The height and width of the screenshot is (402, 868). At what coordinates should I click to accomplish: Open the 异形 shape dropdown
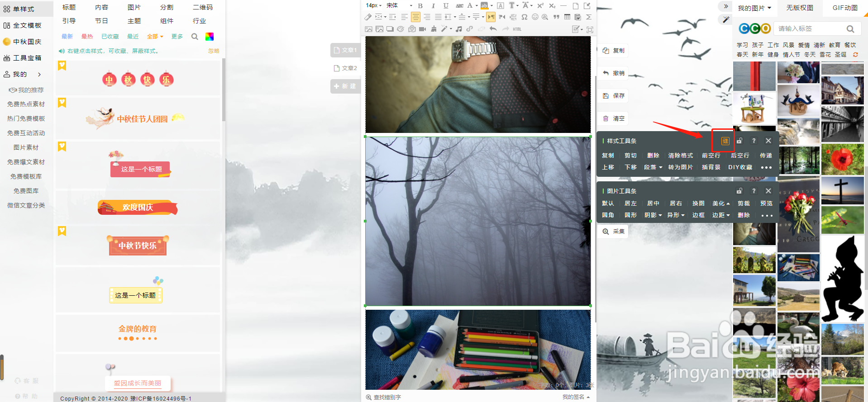click(676, 215)
